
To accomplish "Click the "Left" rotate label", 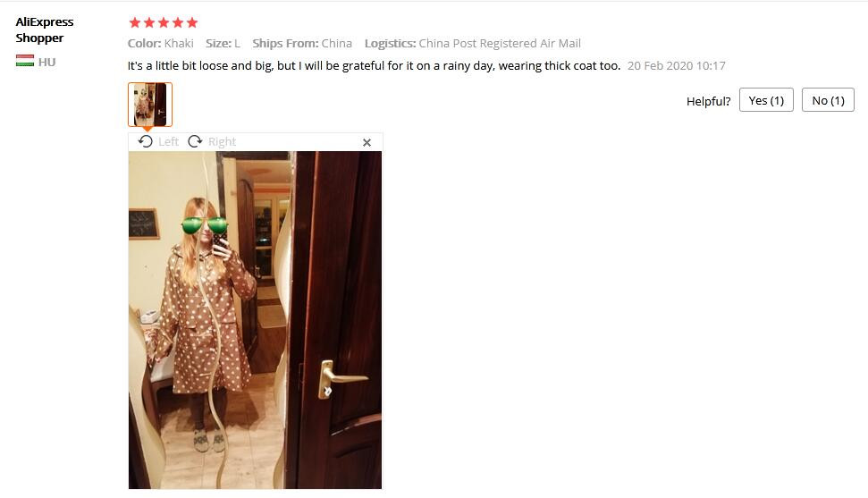I will (168, 142).
